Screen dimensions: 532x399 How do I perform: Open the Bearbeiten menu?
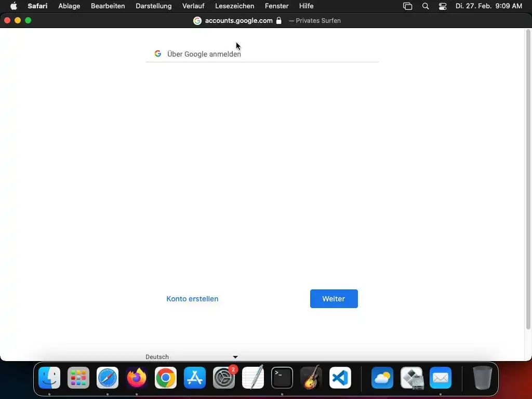click(x=108, y=6)
